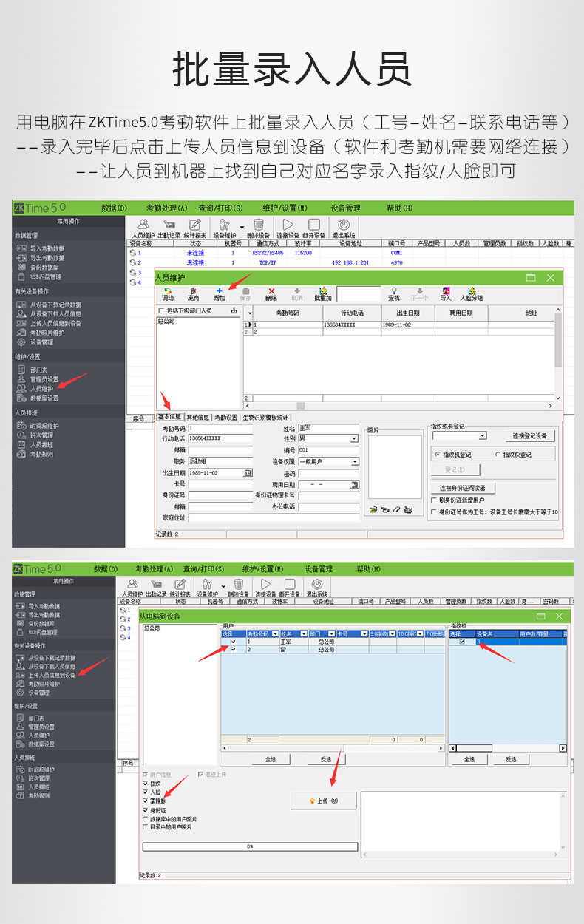Open 维护/设置(M) menu in upper window
Image resolution: width=584 pixels, height=924 pixels.
[285, 208]
